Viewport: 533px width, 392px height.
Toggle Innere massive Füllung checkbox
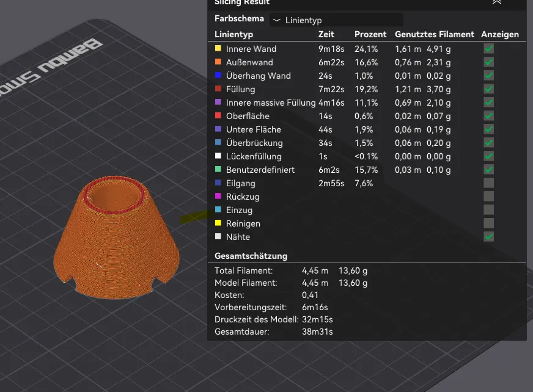[489, 103]
